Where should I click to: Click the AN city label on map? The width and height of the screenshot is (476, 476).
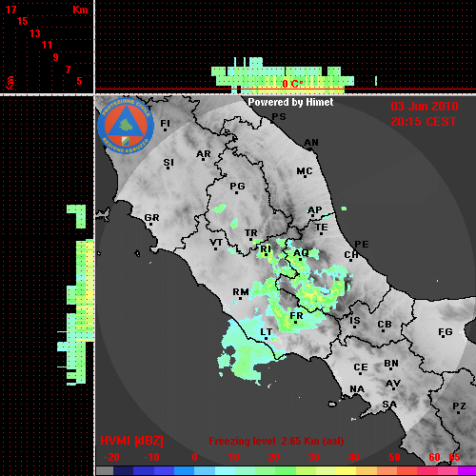pyautogui.click(x=311, y=143)
